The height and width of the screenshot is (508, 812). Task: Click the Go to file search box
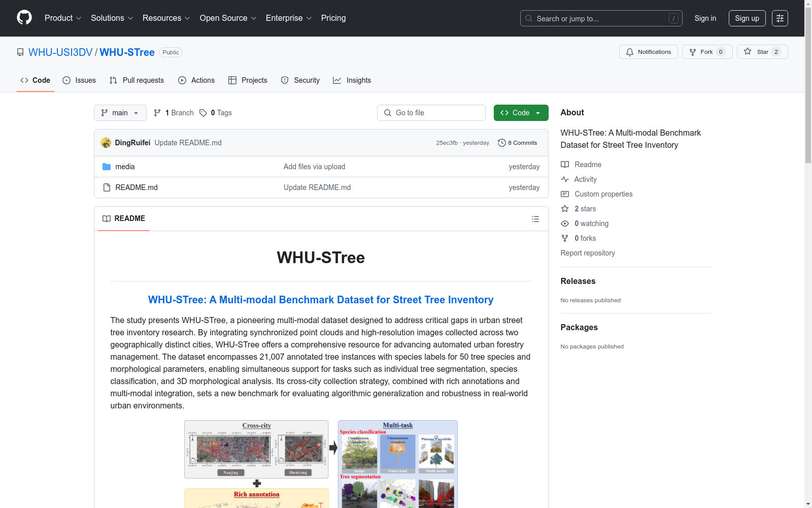click(x=431, y=113)
